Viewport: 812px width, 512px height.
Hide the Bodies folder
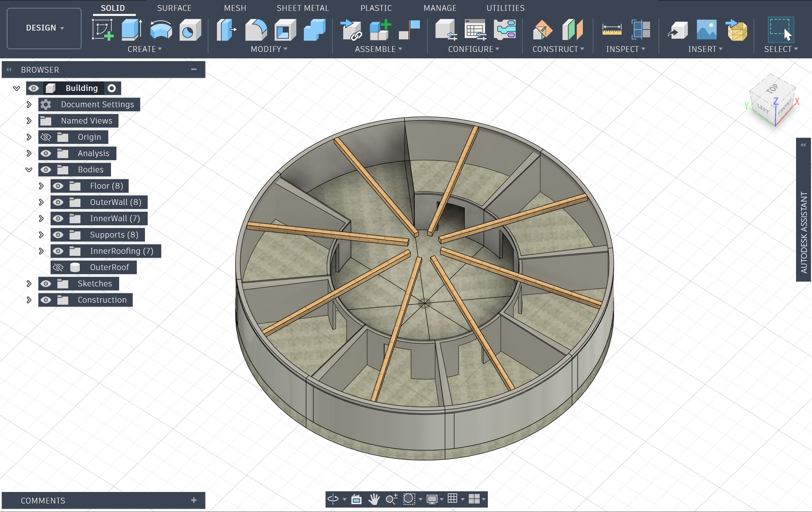46,170
